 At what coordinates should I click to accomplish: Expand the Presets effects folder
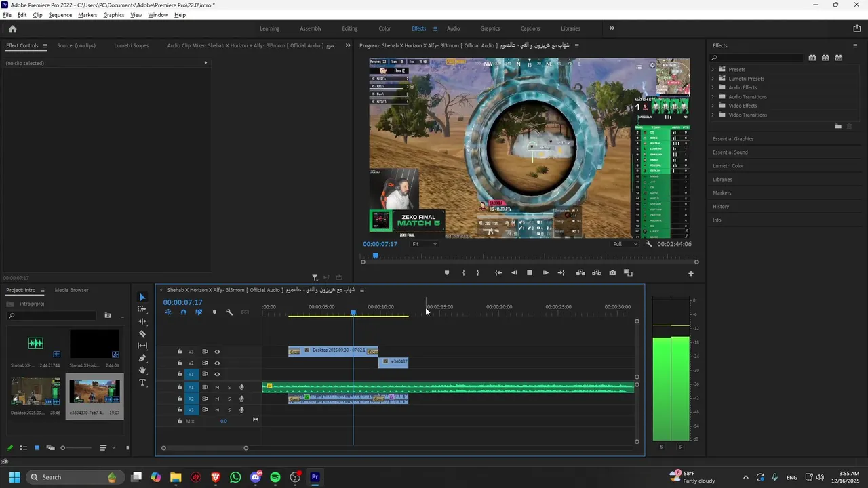[713, 69]
